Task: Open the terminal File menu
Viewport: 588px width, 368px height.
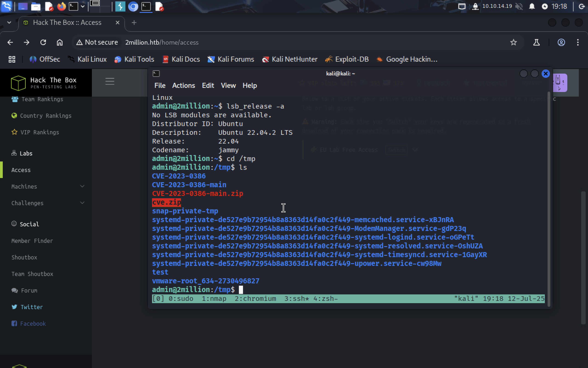Action: pos(160,85)
